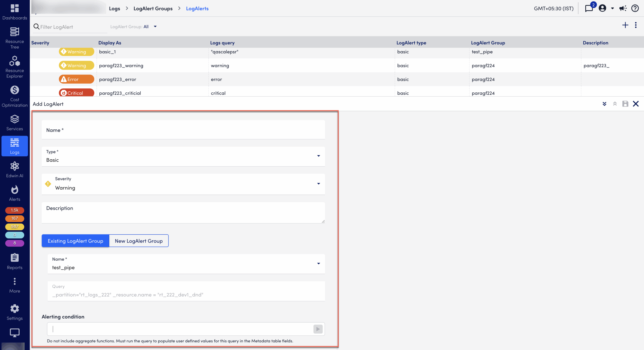Open the Edwin AI panel

pos(14,169)
